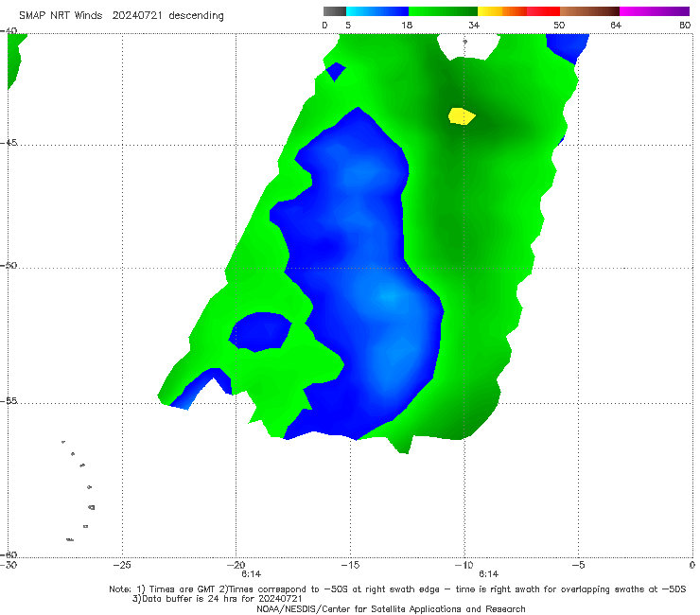
Task: Click the -10 longitude axis label
Action: [x=464, y=566]
